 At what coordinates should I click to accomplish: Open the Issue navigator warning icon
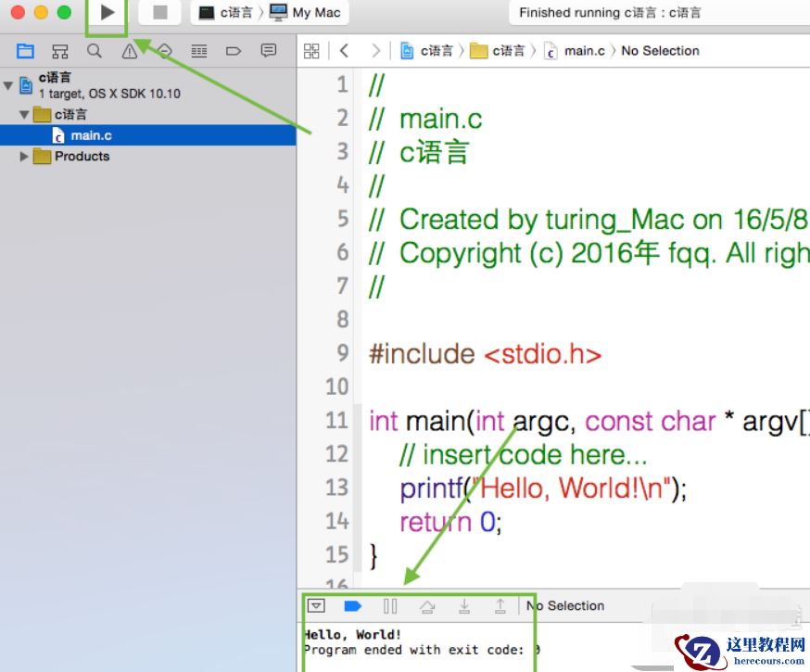130,51
